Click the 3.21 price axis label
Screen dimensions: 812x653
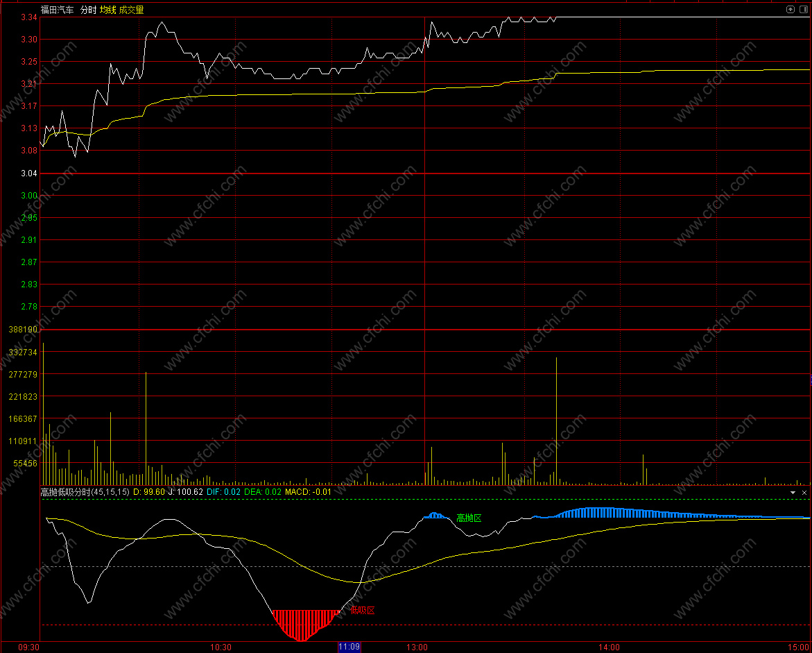29,84
